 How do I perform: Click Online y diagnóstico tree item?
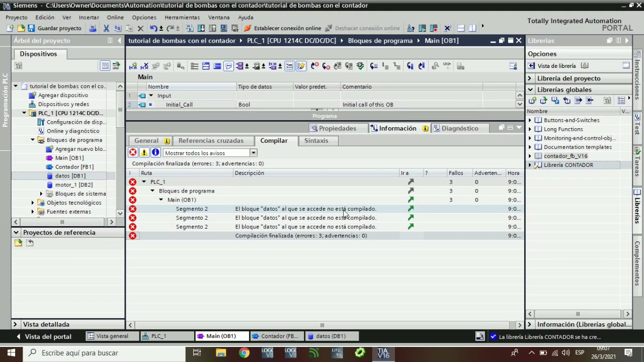(x=73, y=131)
